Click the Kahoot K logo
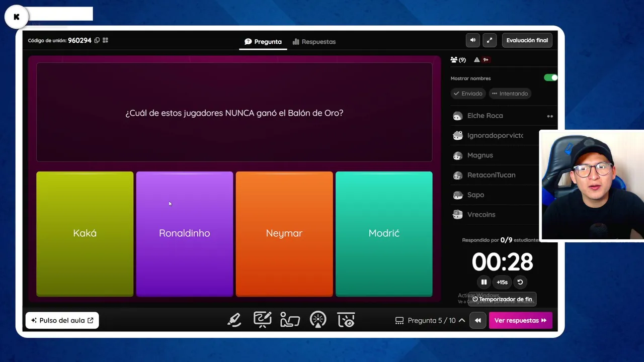The width and height of the screenshot is (644, 362). point(17,17)
